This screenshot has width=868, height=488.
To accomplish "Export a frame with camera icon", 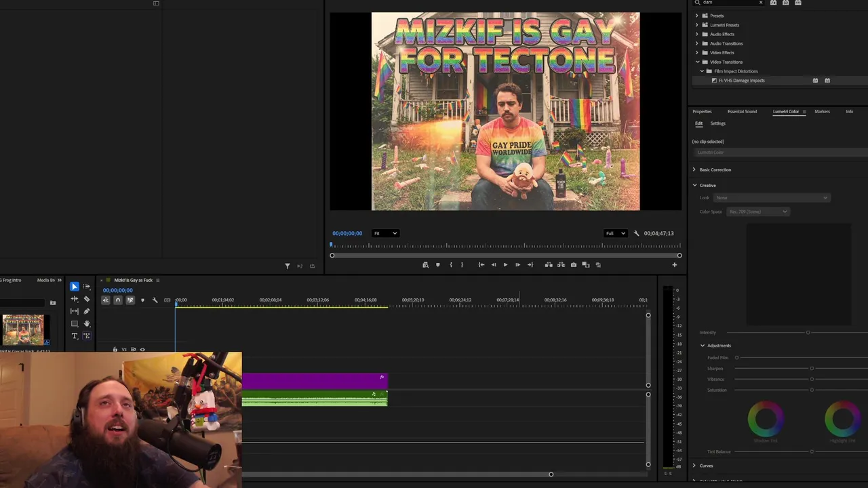I will tap(574, 265).
